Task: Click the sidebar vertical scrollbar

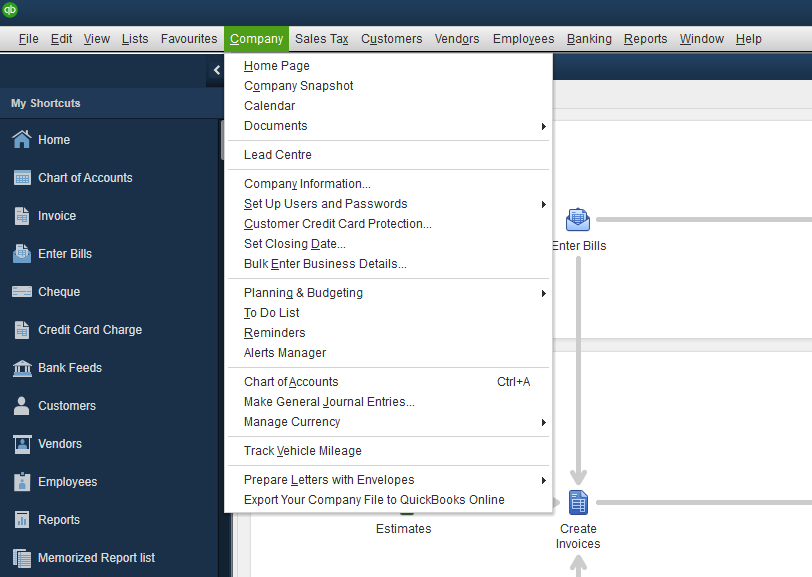Action: point(222,140)
